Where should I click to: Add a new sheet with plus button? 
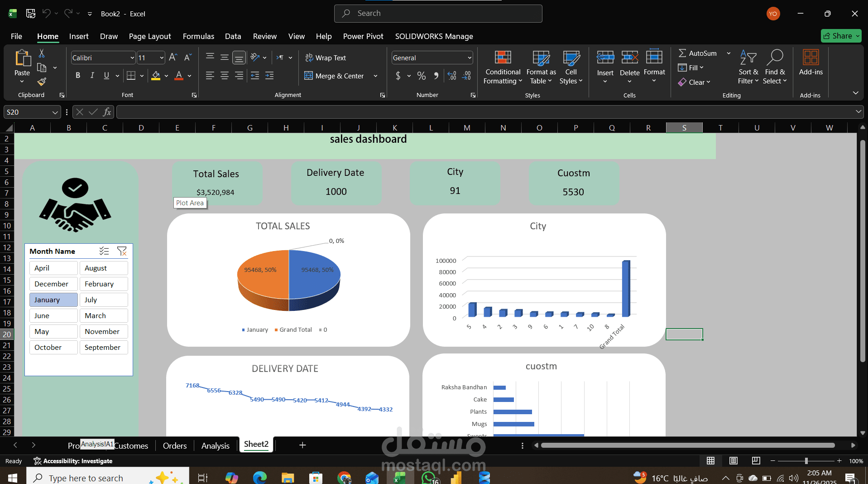302,445
